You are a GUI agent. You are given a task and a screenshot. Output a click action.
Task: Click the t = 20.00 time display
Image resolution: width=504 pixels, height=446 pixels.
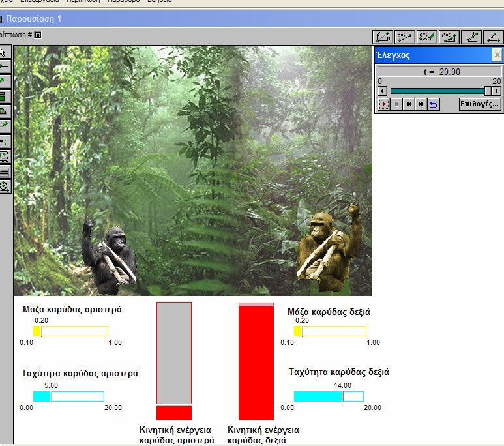coord(439,72)
